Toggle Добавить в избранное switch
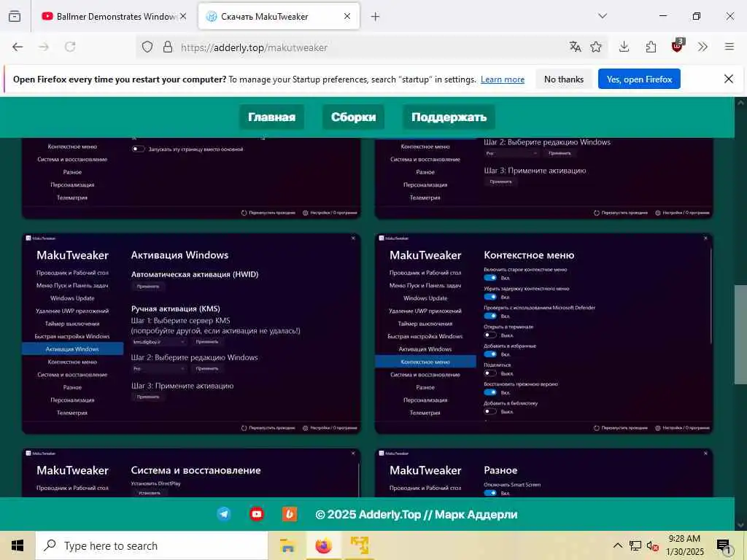 pos(490,354)
